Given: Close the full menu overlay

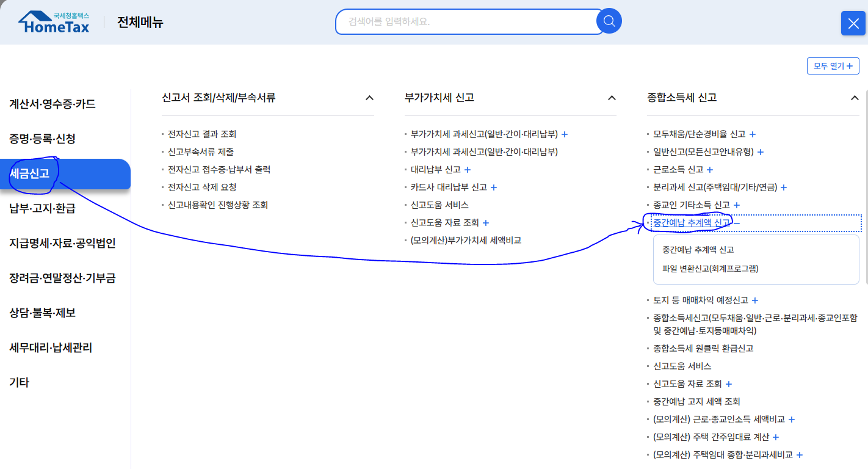Looking at the screenshot, I should [x=853, y=23].
